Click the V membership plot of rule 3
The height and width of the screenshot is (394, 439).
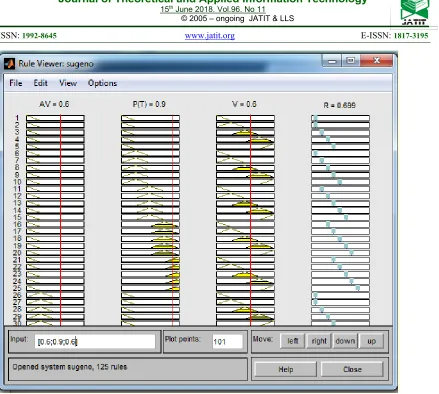(x=245, y=132)
